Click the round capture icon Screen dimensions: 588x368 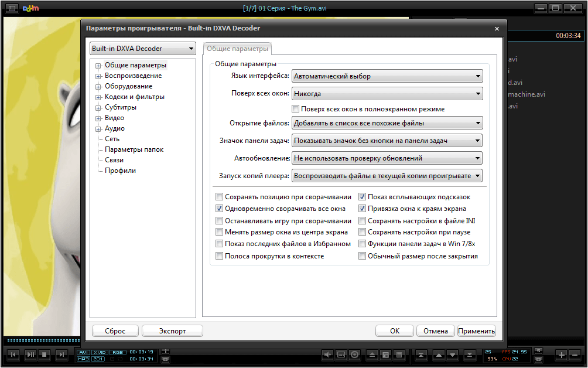(x=354, y=355)
